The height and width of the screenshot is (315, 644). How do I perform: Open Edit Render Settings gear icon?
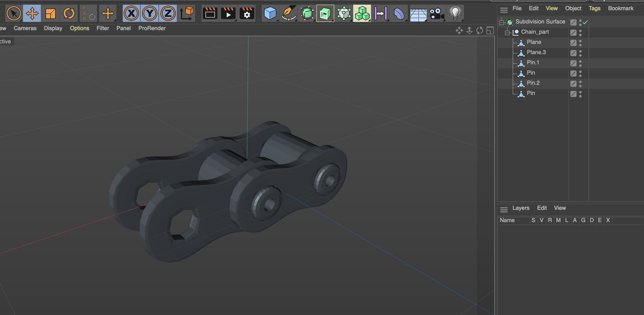tap(247, 13)
